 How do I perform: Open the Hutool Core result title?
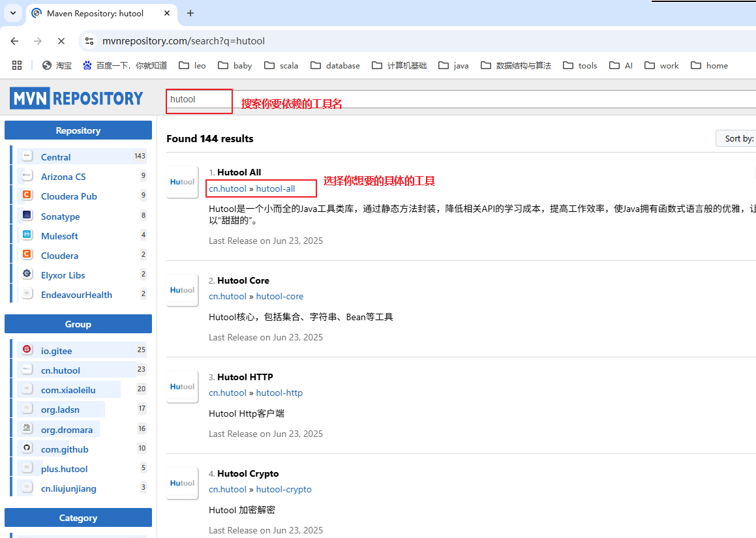[x=243, y=280]
